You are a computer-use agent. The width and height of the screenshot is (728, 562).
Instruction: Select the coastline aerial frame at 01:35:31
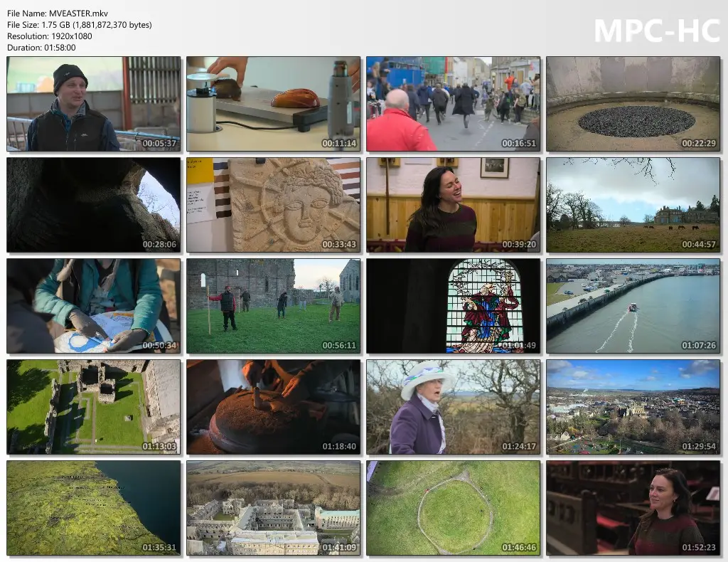[94, 508]
